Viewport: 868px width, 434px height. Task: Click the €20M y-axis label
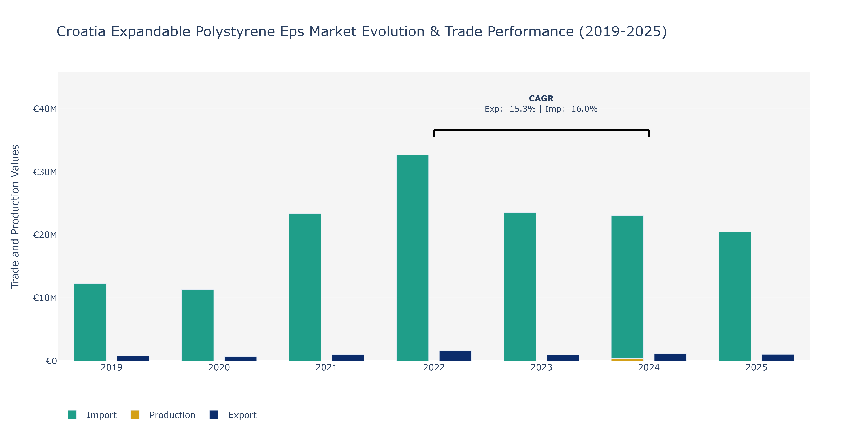click(45, 235)
